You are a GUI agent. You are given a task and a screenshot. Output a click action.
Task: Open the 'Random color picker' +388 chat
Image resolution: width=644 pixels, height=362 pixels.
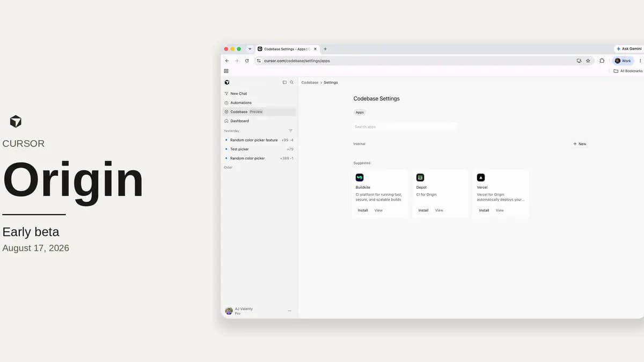pos(259,158)
